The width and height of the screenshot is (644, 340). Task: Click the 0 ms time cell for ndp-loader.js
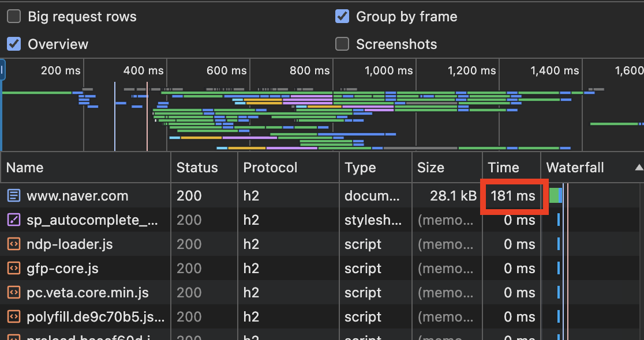point(519,244)
